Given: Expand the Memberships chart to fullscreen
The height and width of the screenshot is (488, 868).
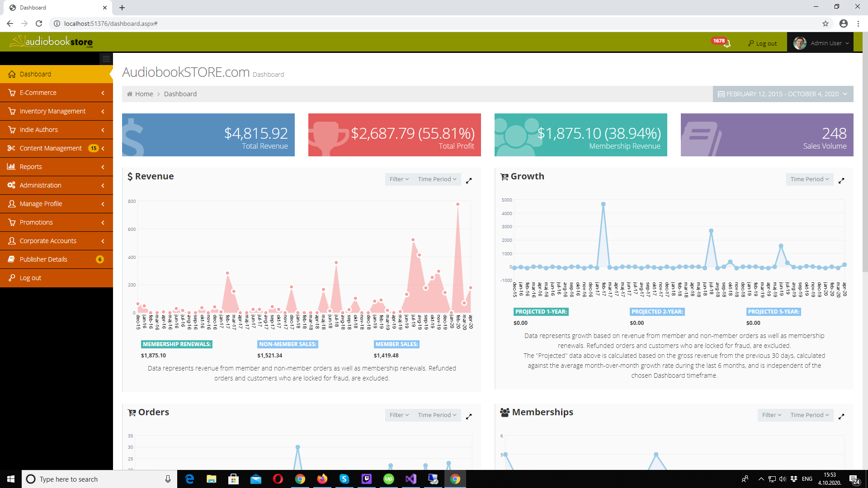Looking at the screenshot, I should [841, 416].
